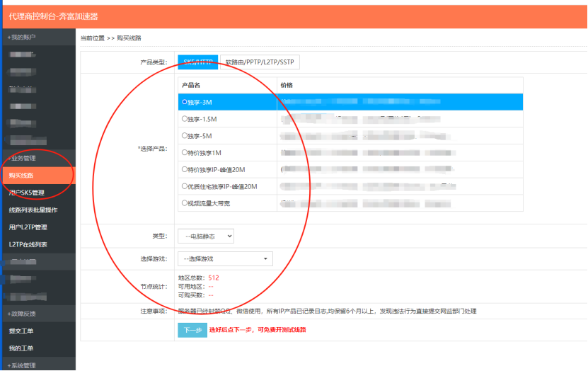This screenshot has width=588, height=371.
Task: Switch to 软路由/PPTP/L2TP/SSTP tab
Action: click(260, 62)
